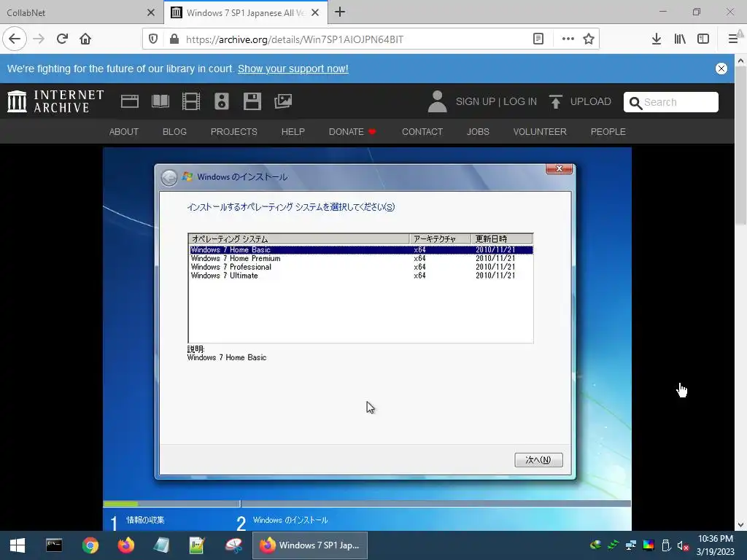The image size is (747, 560).
Task: Open the Audio speaker icon
Action: (222, 101)
